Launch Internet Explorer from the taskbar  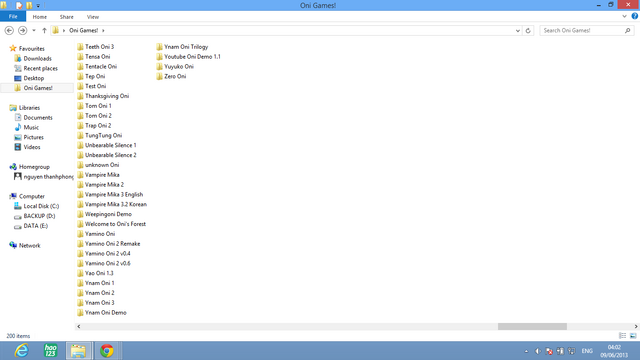(21, 351)
